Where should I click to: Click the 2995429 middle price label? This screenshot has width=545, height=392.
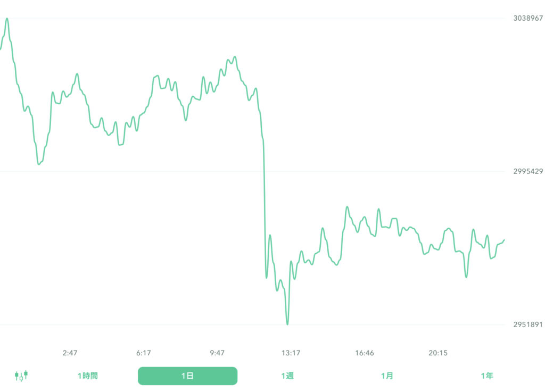527,171
